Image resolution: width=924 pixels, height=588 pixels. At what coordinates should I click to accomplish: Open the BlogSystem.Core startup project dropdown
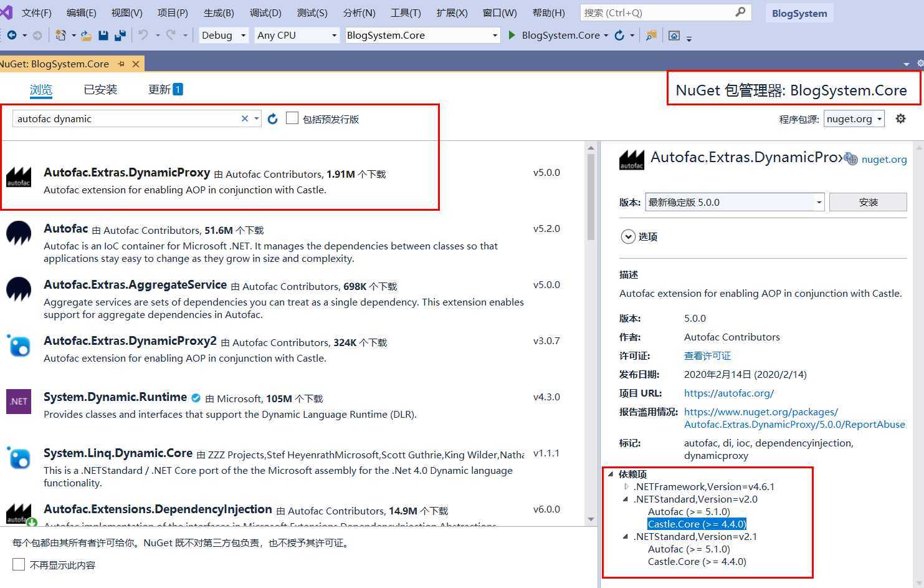coord(422,36)
